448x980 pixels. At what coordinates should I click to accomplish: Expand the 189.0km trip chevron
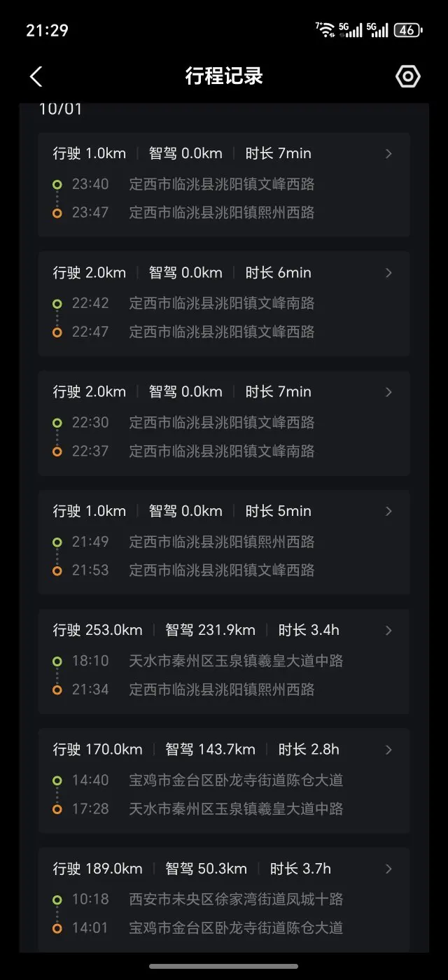click(389, 869)
